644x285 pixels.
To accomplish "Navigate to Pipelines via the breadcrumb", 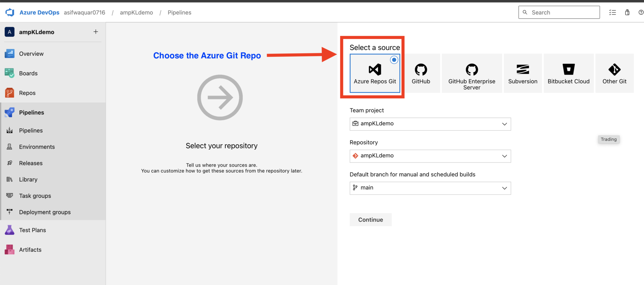I will [179, 12].
